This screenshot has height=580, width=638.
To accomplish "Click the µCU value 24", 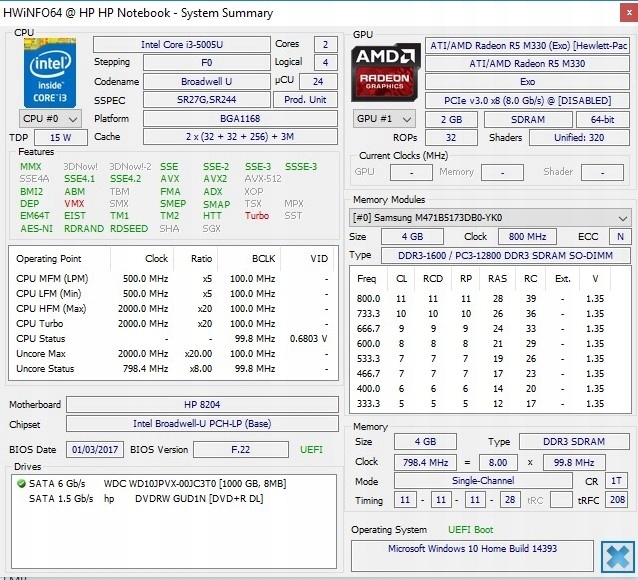I will point(318,81).
